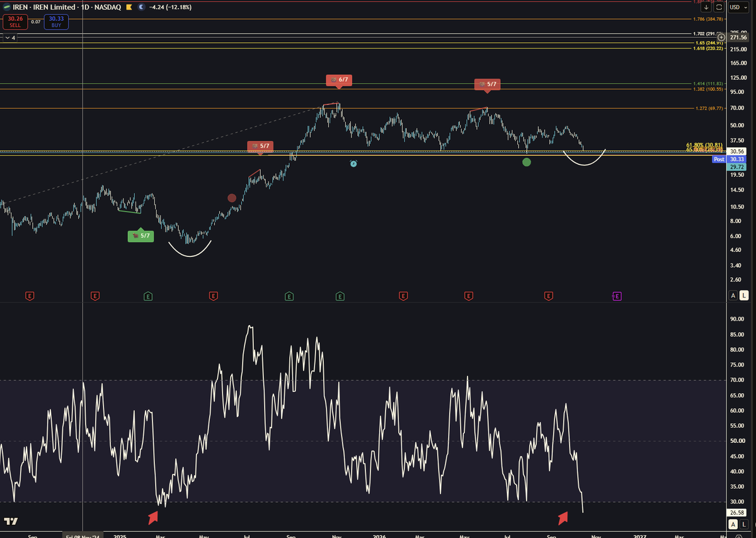Click the down-arrow icon beside the USD selector
Screen dimensions: 756x538
pyautogui.click(x=706, y=7)
